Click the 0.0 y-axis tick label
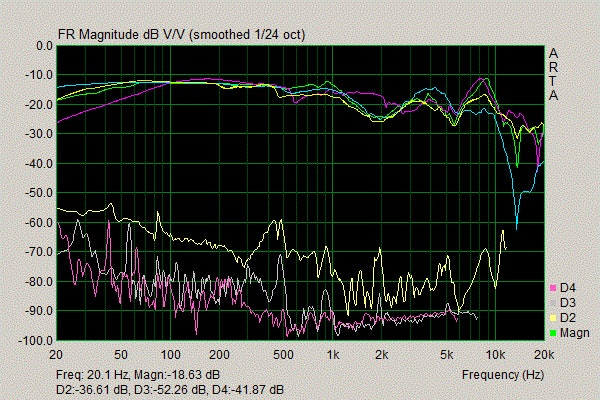The width and height of the screenshot is (600, 400). point(43,46)
